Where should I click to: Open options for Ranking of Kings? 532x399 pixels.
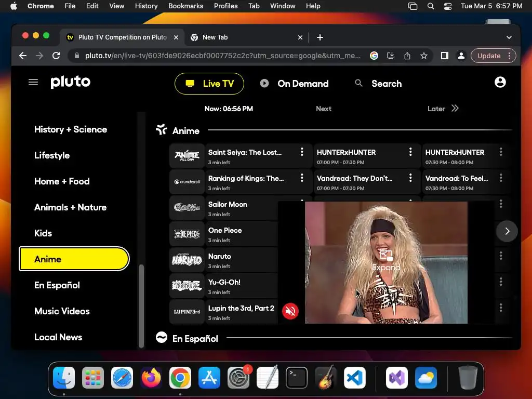pyautogui.click(x=302, y=178)
